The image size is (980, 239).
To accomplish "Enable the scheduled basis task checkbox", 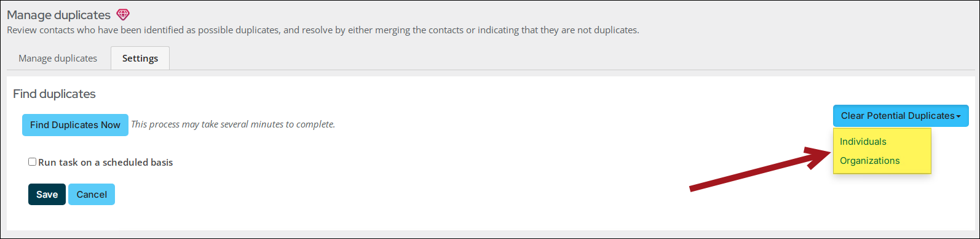I will [x=32, y=162].
